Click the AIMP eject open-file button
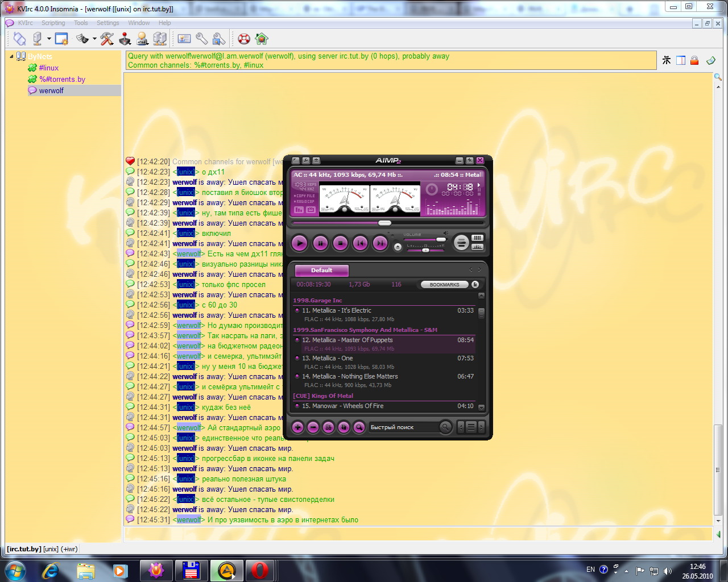Viewport: 728px width, 582px height. click(x=398, y=247)
